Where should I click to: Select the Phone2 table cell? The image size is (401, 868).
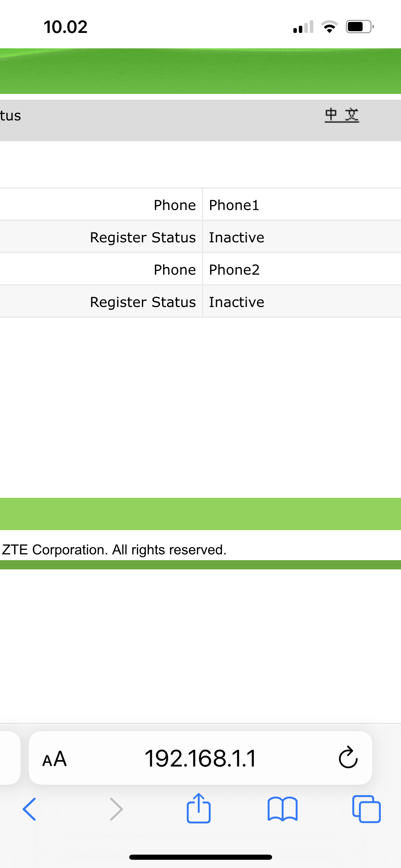[x=234, y=270]
